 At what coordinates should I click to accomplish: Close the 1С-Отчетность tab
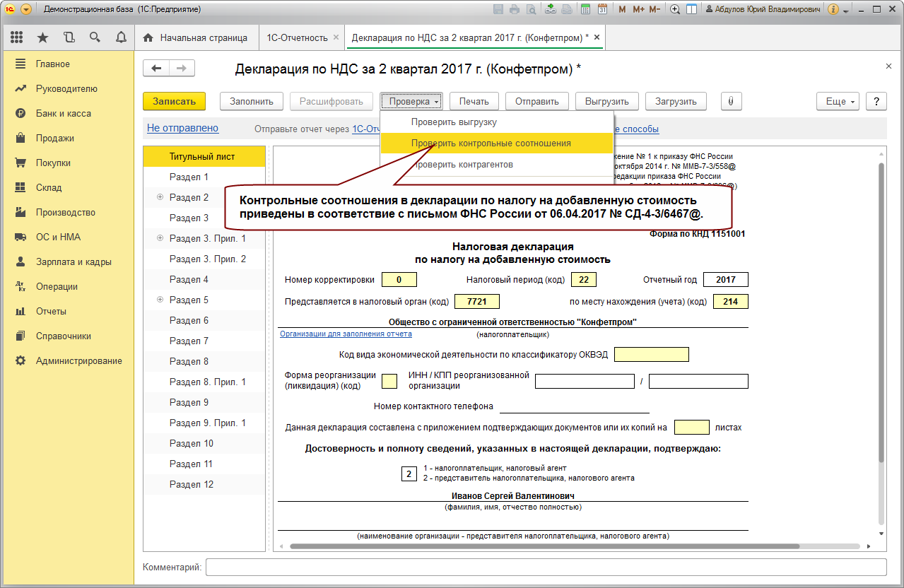coord(335,37)
